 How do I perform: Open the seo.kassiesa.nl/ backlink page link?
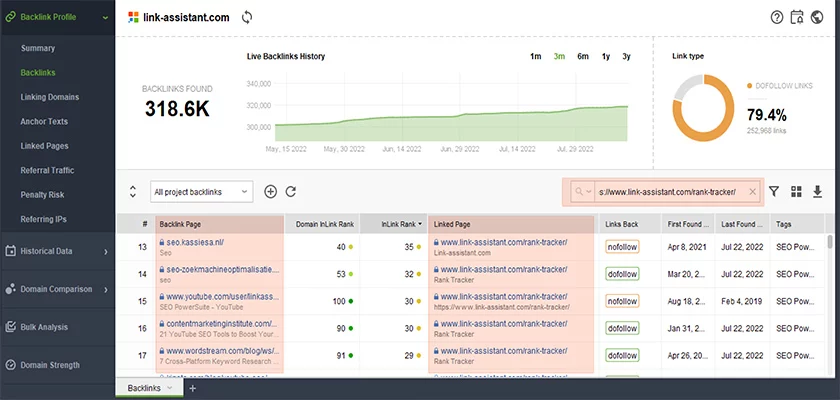(x=194, y=242)
